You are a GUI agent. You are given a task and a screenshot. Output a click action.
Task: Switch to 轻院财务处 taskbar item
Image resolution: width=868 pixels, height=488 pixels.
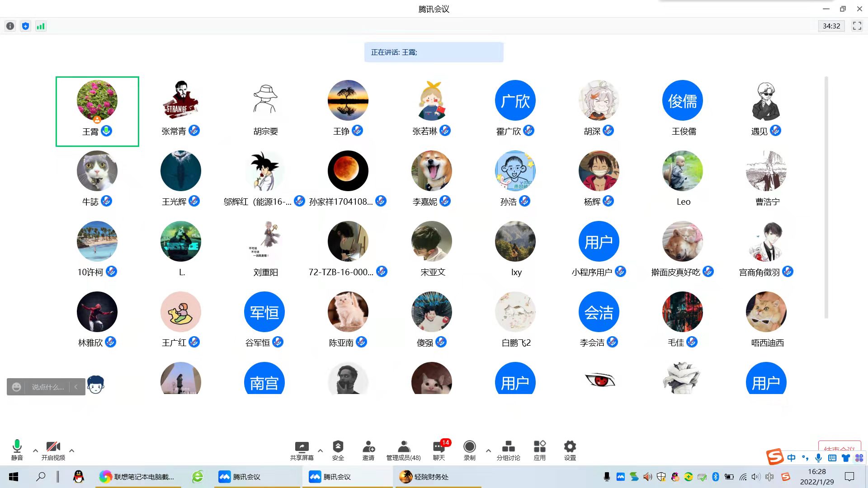(425, 477)
